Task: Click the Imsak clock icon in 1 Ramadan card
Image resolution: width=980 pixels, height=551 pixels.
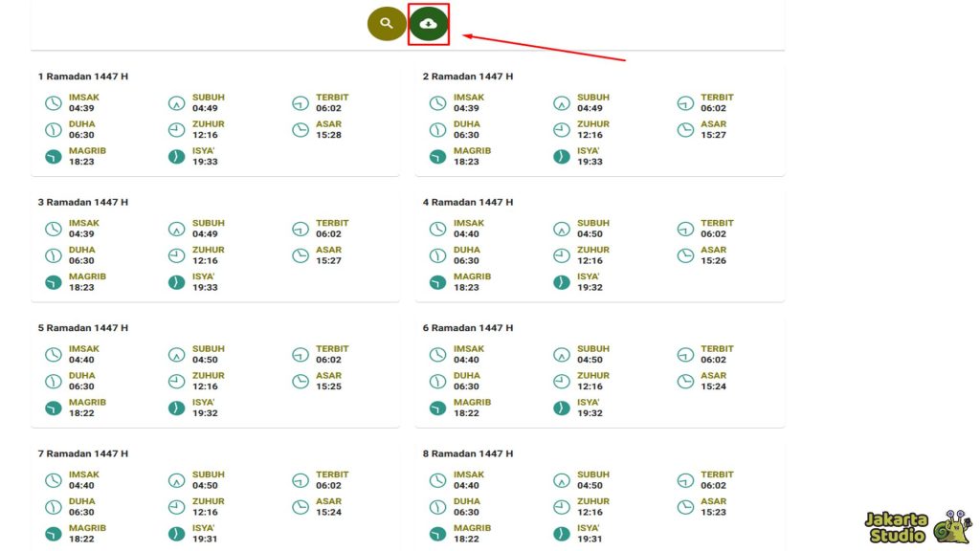Action: pyautogui.click(x=54, y=103)
